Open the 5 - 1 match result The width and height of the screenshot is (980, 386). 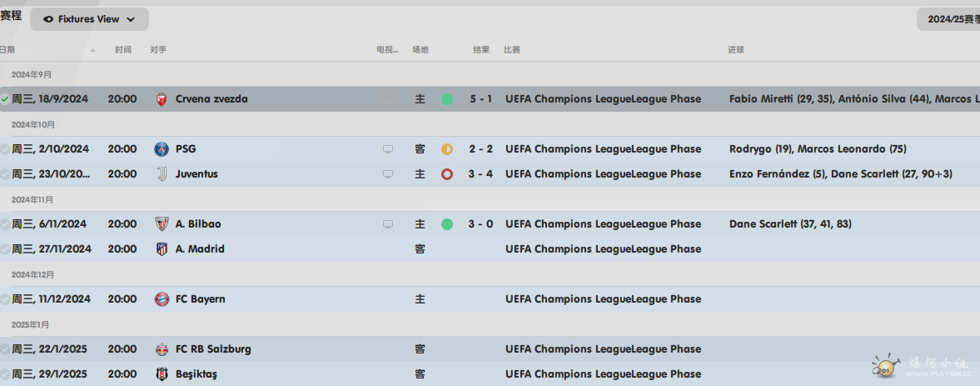pyautogui.click(x=480, y=99)
